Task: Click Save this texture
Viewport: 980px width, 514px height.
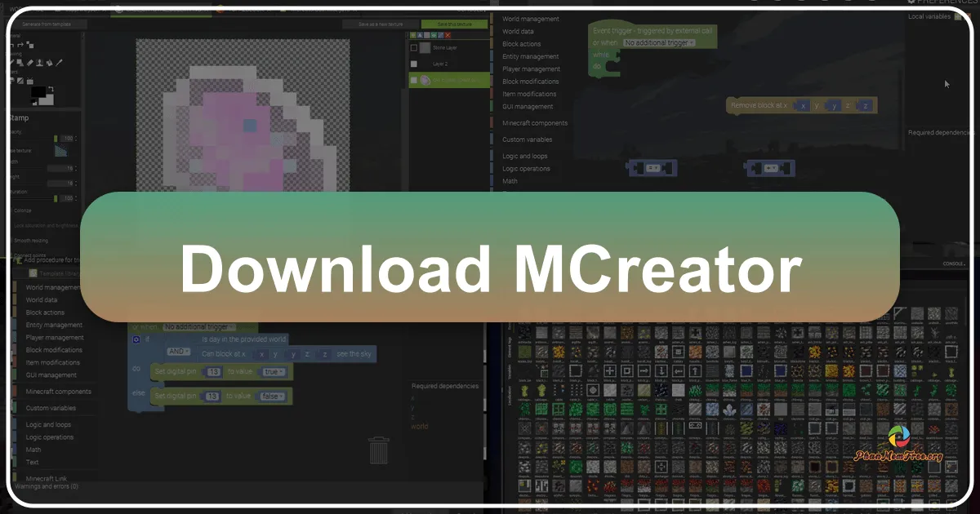Action: click(x=455, y=24)
